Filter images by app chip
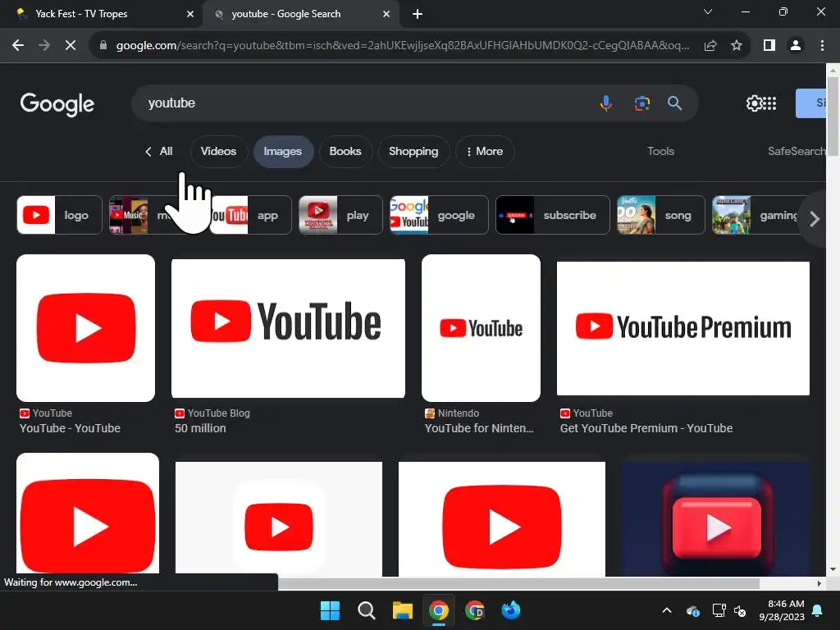Image resolution: width=840 pixels, height=630 pixels. point(251,216)
